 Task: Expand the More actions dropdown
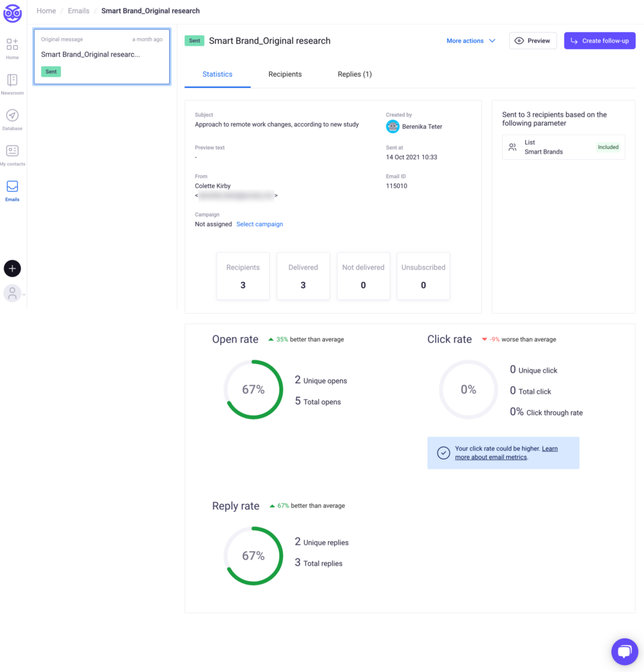pyautogui.click(x=470, y=41)
